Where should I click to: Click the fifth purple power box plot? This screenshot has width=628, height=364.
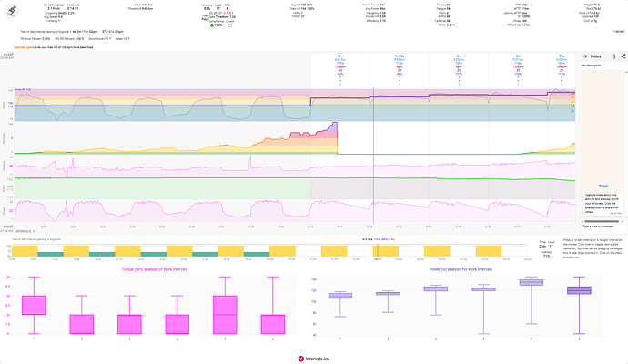tap(524, 283)
